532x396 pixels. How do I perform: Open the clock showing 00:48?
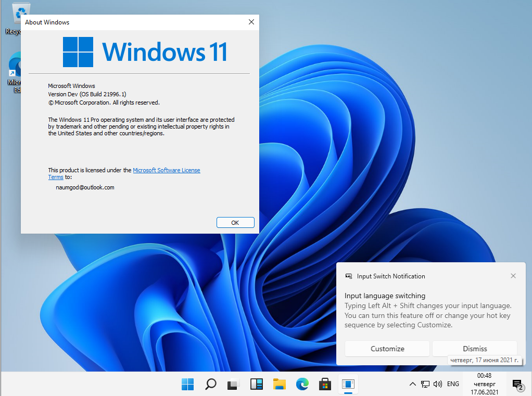(x=484, y=384)
